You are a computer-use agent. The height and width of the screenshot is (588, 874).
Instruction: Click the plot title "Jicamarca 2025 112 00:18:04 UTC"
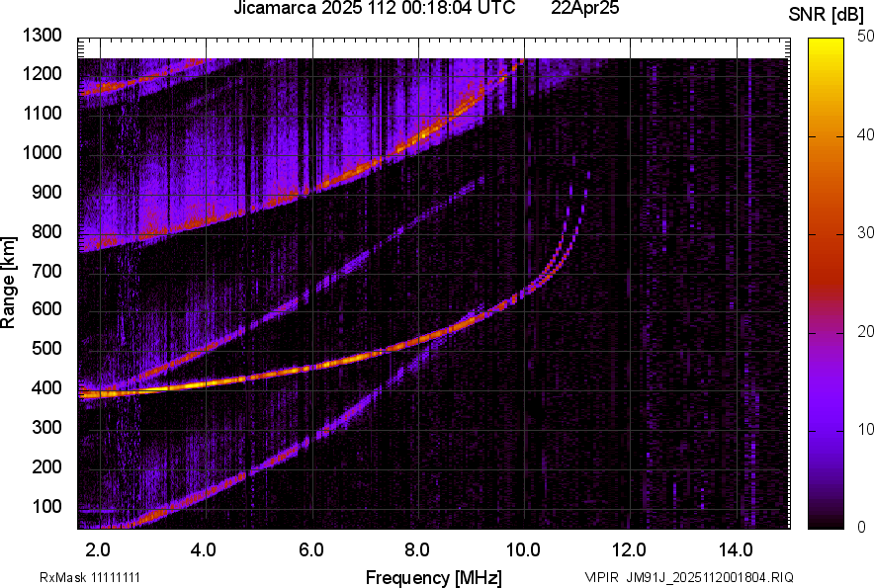[374, 8]
